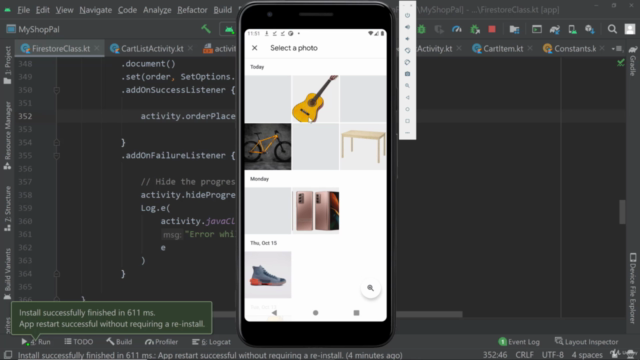Viewport: 640px width, 360px height.
Task: Select the bicycle photo
Action: click(268, 147)
